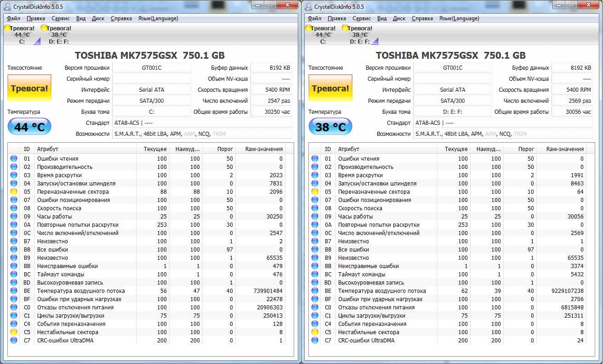
Task: Click the blue status dot for Таймаут команды in the left window
Action: click(14, 274)
